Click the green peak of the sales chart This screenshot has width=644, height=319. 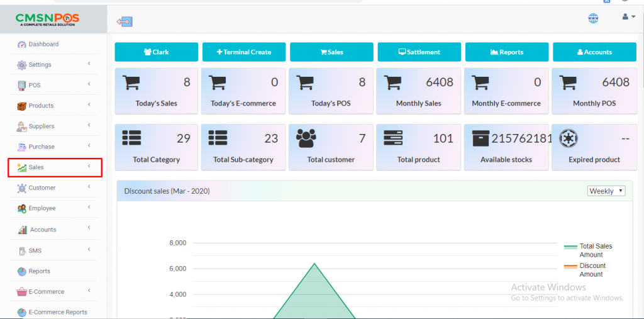[314, 264]
